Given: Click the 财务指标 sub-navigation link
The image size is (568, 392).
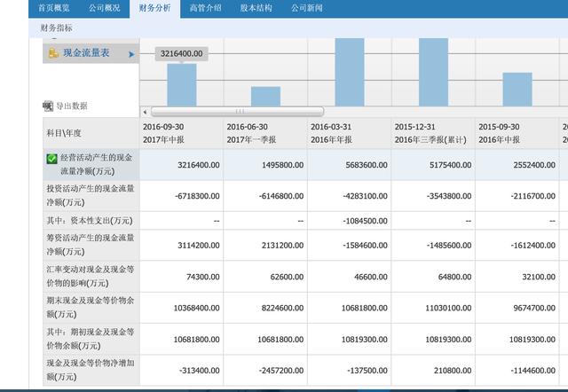Looking at the screenshot, I should tap(56, 27).
